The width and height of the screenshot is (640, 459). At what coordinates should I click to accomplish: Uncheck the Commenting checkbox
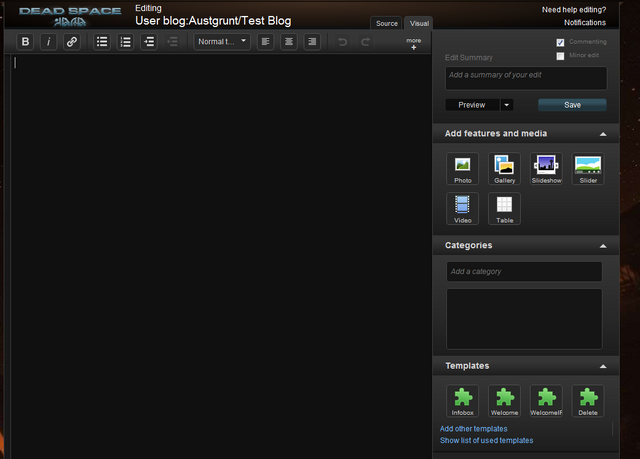560,42
